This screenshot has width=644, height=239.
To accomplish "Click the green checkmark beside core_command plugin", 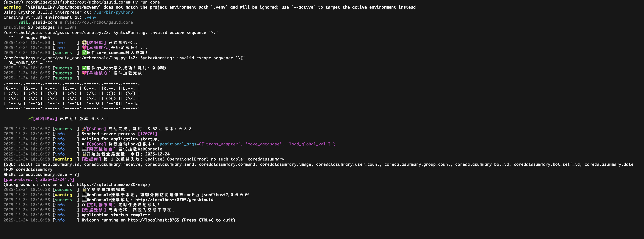I will [x=84, y=53].
